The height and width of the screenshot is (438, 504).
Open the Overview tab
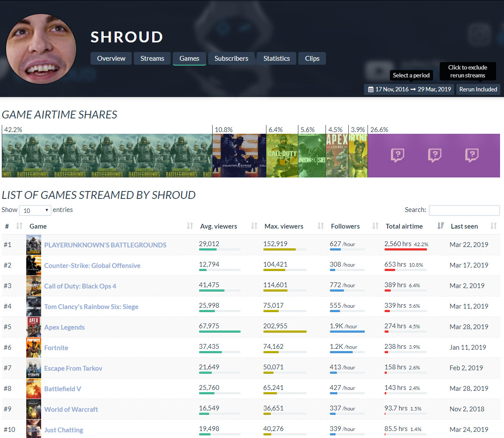(x=111, y=59)
